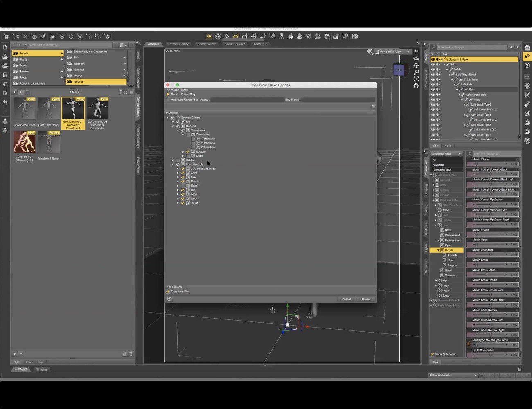Click the Cancel button
This screenshot has height=409, width=532.
click(366, 299)
